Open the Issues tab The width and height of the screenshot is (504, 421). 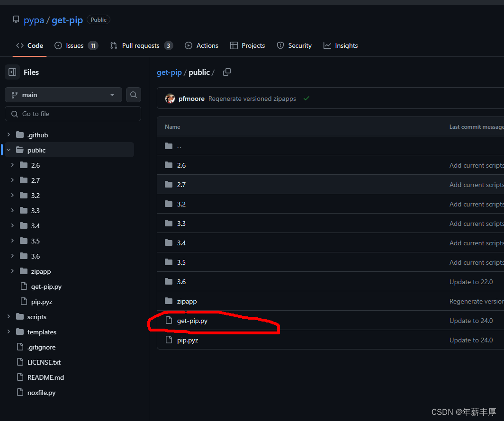click(x=76, y=45)
